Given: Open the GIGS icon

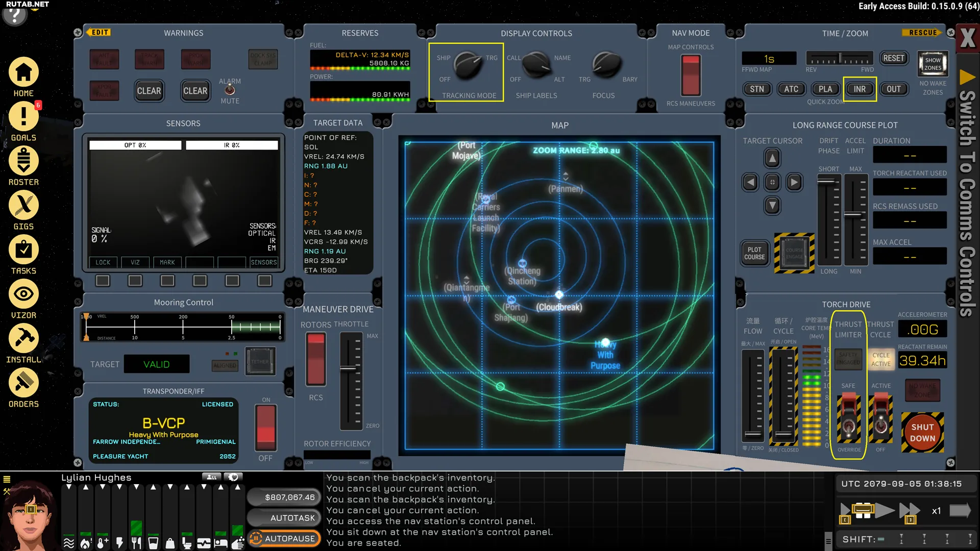Looking at the screenshot, I should pos(23,205).
